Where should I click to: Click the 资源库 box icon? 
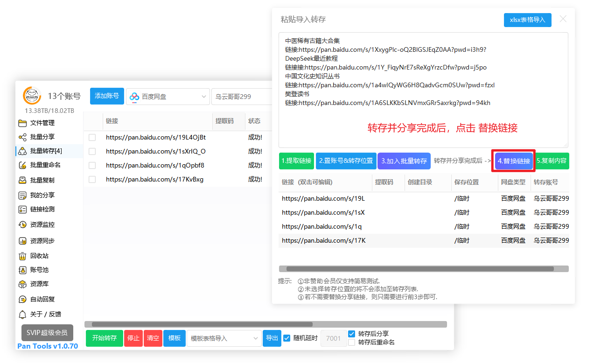click(x=22, y=284)
